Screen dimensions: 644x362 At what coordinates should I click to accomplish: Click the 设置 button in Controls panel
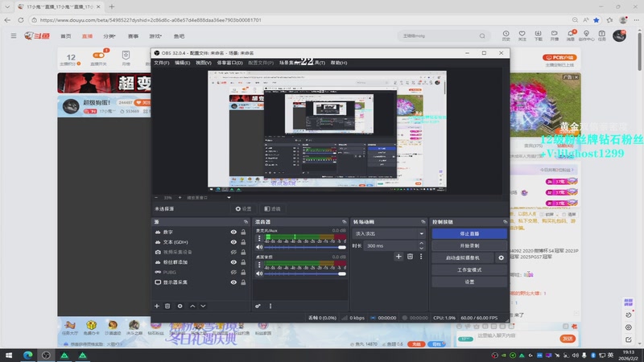point(469,282)
